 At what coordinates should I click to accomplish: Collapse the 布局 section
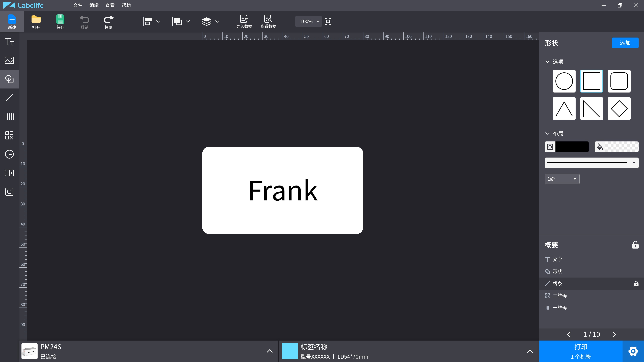coord(547,133)
